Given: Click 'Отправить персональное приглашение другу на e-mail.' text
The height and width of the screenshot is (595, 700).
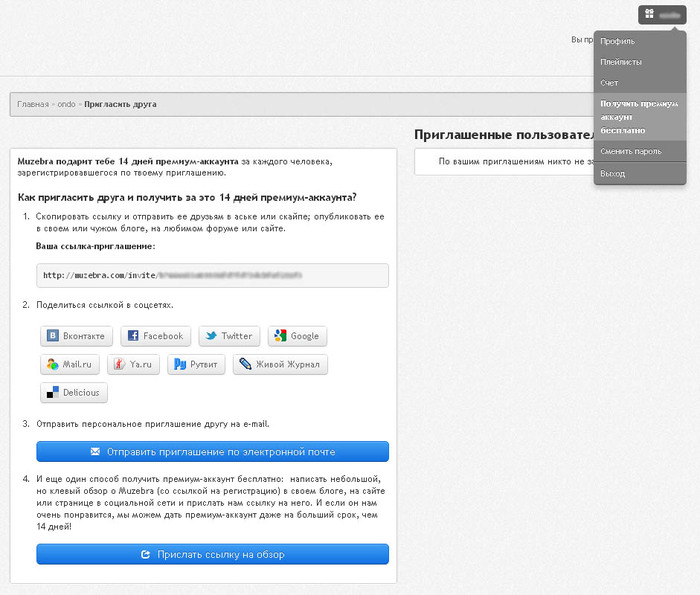Looking at the screenshot, I should pyautogui.click(x=153, y=424).
